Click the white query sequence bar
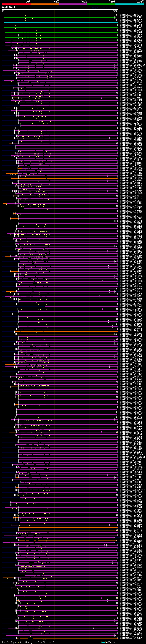 click(60, 10)
